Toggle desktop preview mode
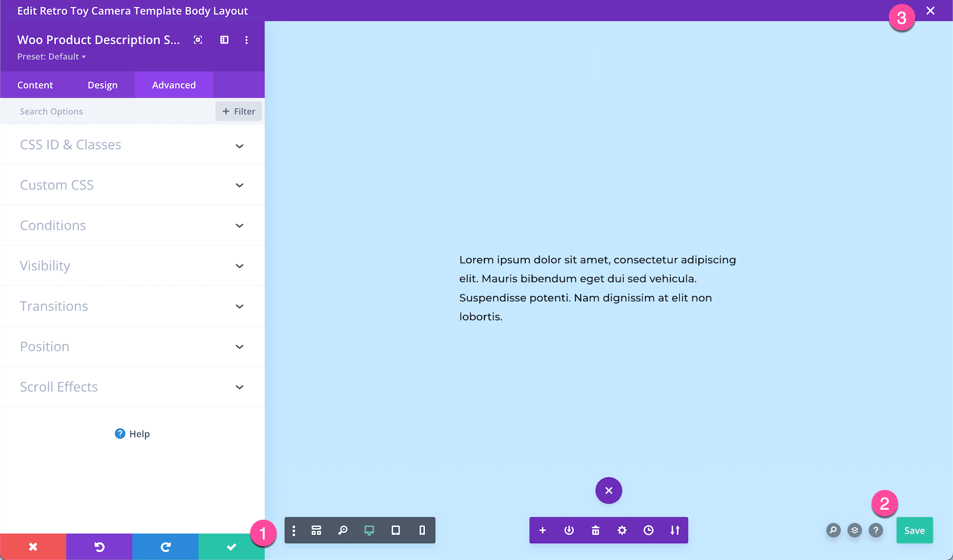 369,530
